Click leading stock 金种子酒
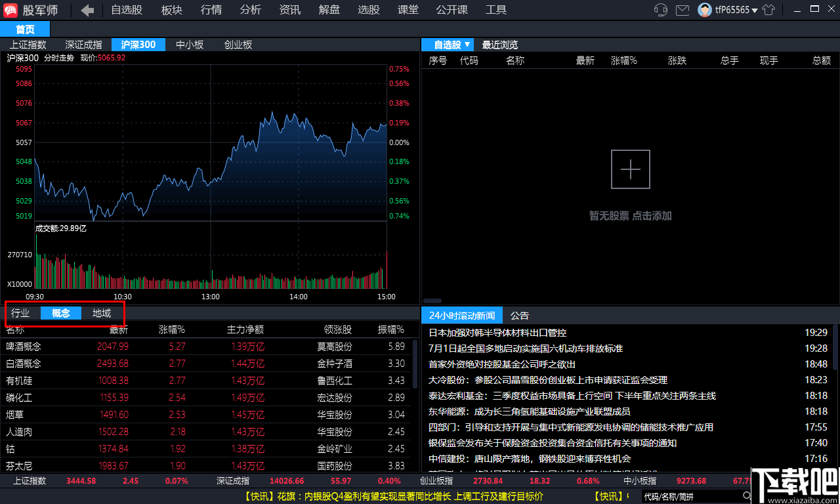Viewport: 840px width, 504px height. click(335, 364)
